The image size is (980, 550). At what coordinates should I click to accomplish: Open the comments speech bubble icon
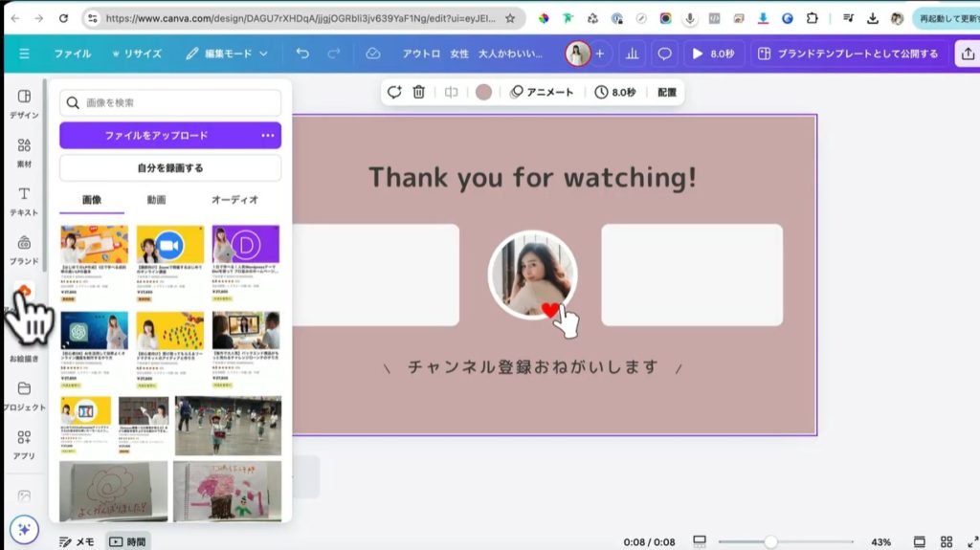(x=664, y=54)
